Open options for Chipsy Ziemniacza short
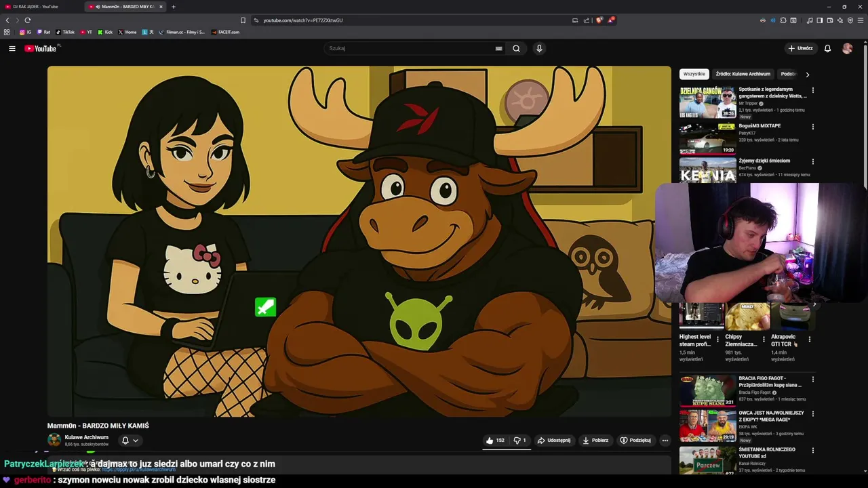This screenshot has width=868, height=488. [764, 339]
